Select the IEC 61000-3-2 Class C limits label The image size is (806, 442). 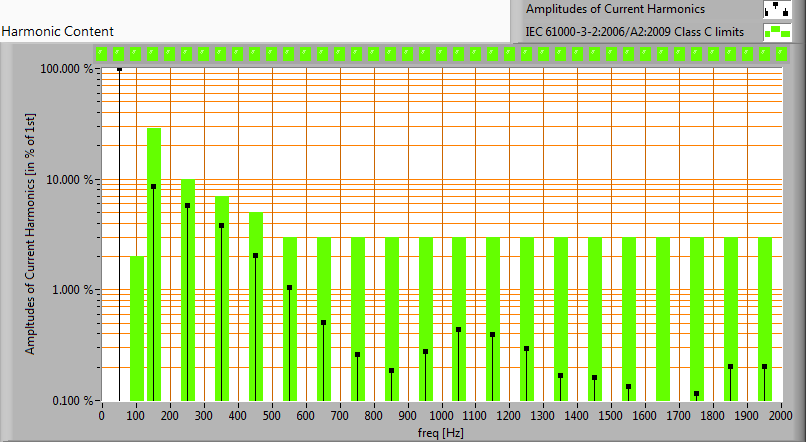click(635, 32)
